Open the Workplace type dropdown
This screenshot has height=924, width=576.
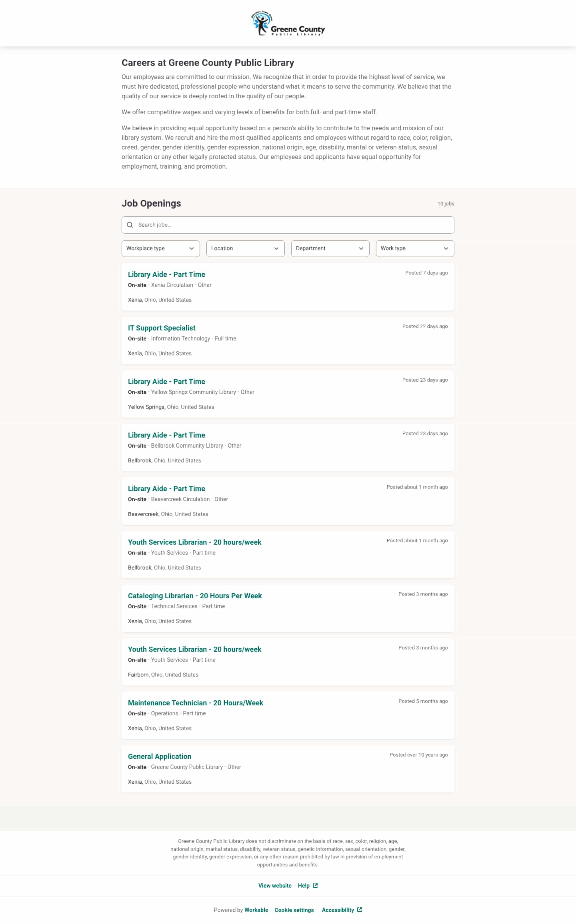click(x=160, y=248)
